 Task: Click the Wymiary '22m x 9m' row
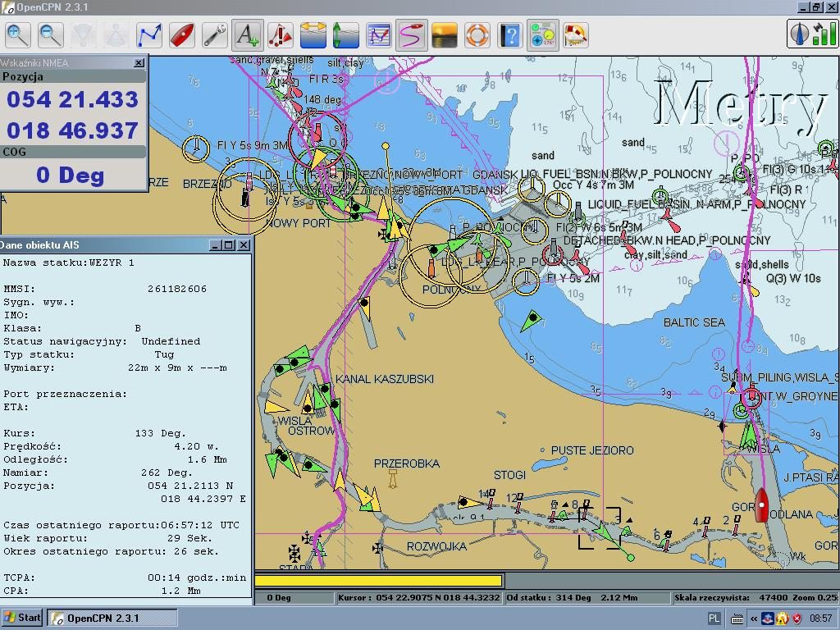click(115, 368)
